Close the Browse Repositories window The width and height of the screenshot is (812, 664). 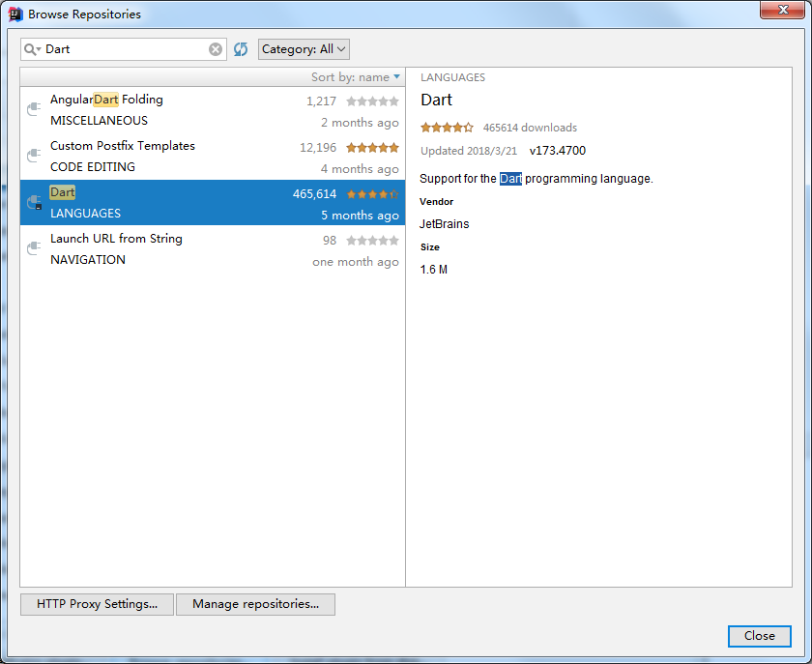pyautogui.click(x=782, y=10)
